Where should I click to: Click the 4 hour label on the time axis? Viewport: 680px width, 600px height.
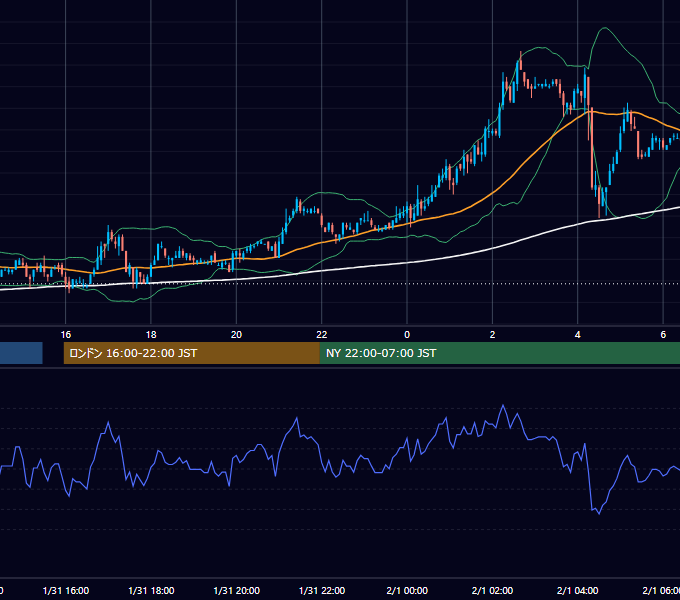pos(578,335)
